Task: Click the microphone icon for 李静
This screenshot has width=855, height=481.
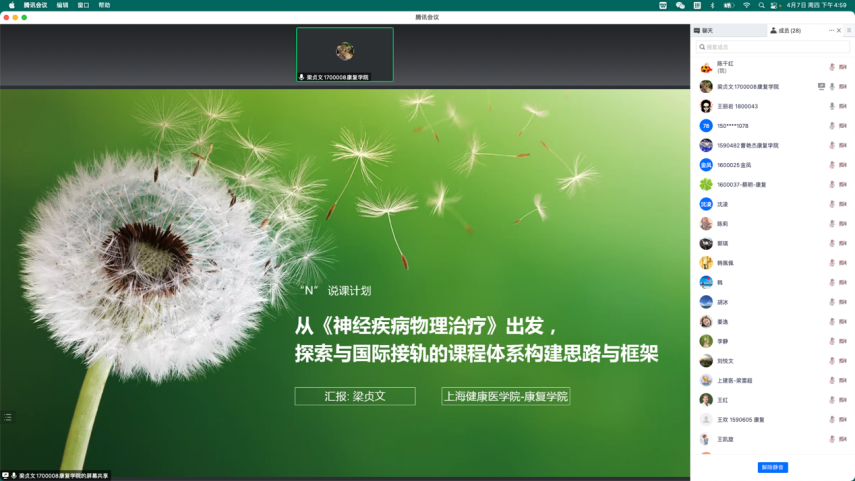Action: (x=832, y=341)
